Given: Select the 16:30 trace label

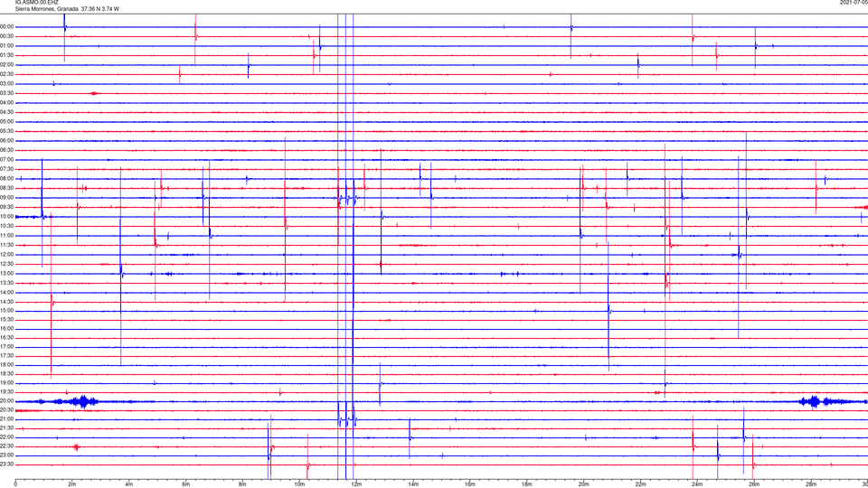Looking at the screenshot, I should click(x=7, y=337).
